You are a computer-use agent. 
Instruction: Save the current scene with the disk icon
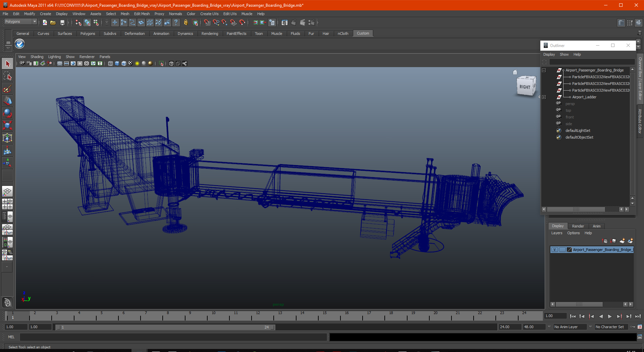coord(62,22)
